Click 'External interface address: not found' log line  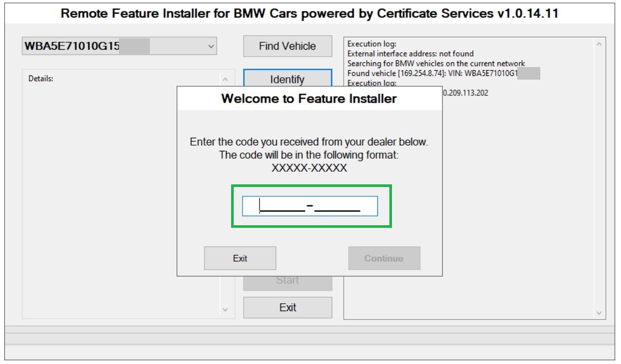[410, 53]
